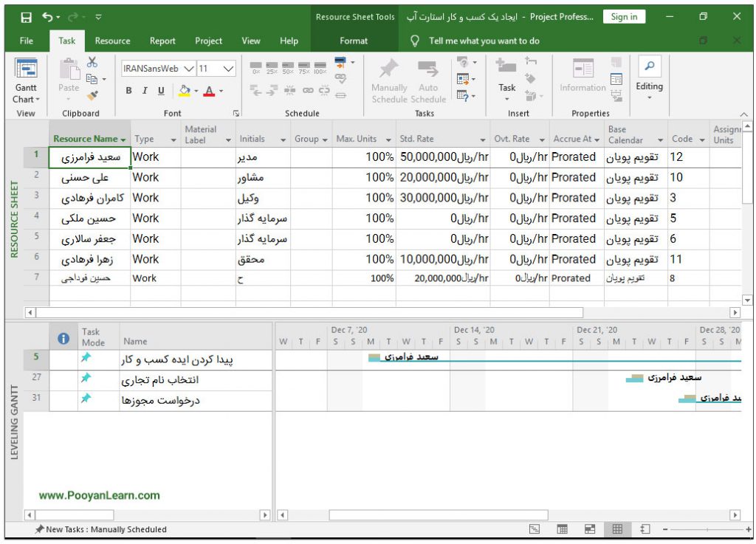Select the Format Painter brush icon
Image resolution: width=756 pixels, height=544 pixels.
pos(92,95)
